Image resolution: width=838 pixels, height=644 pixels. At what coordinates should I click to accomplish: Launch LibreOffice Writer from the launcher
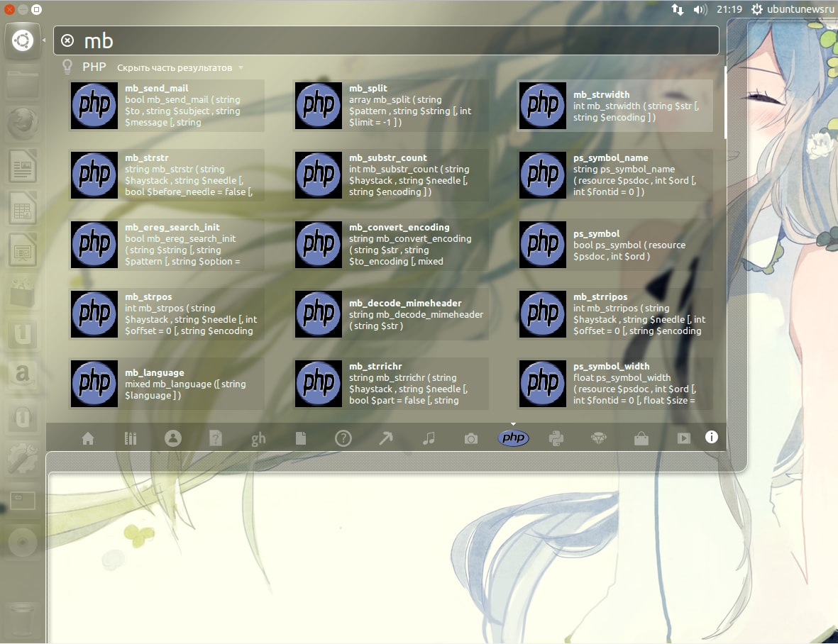23,166
